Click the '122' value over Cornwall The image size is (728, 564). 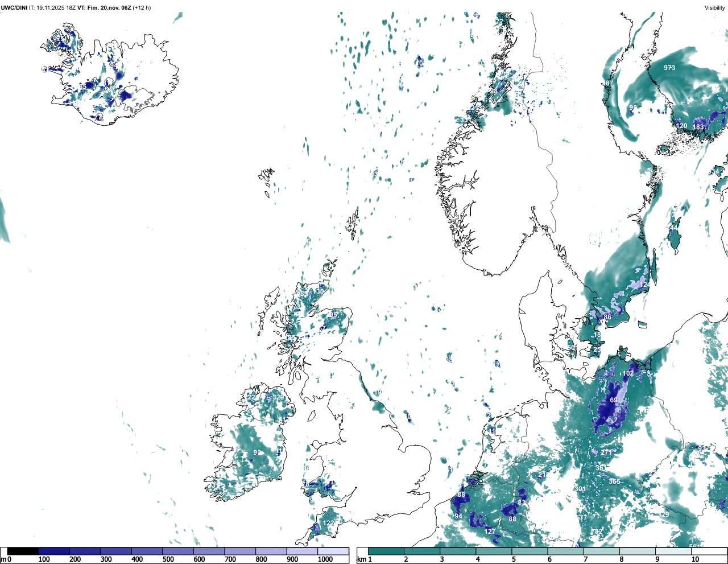point(329,523)
